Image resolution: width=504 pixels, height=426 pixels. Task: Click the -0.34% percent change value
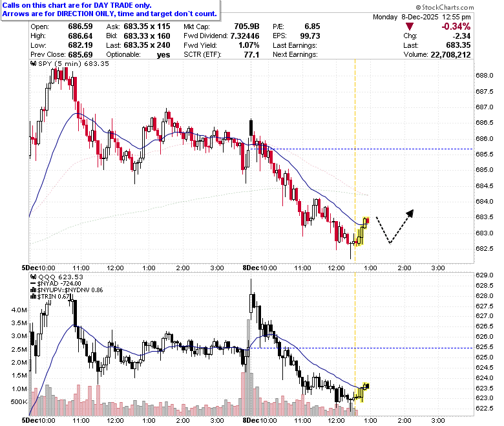[x=456, y=27]
